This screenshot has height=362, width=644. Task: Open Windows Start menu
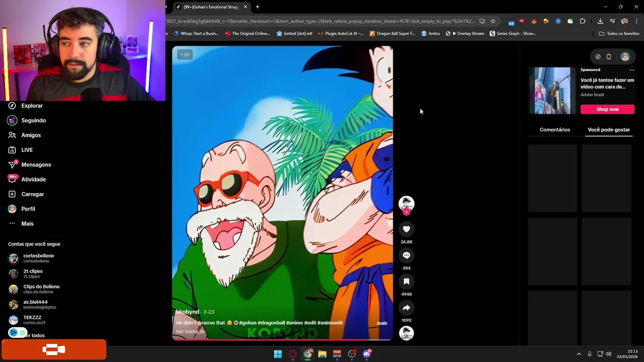pyautogui.click(x=278, y=354)
